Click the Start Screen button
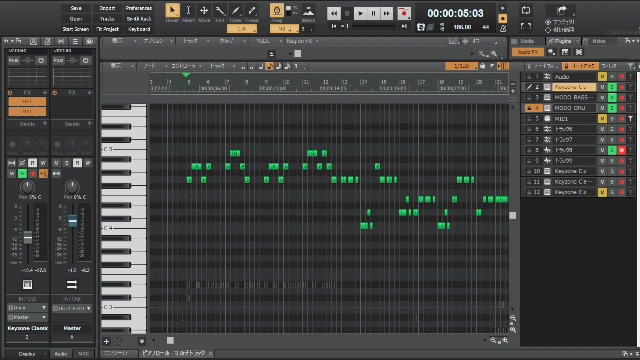Screen dimensions: 640x360 pos(76,29)
